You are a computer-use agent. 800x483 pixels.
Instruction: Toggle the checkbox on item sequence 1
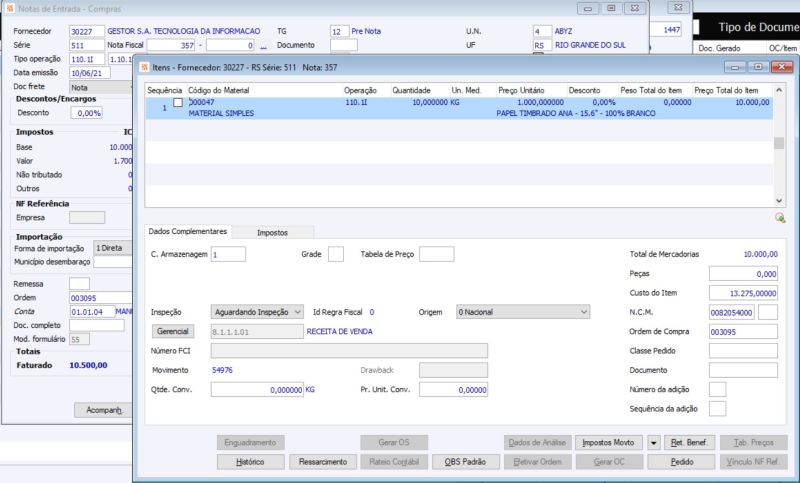click(x=178, y=103)
